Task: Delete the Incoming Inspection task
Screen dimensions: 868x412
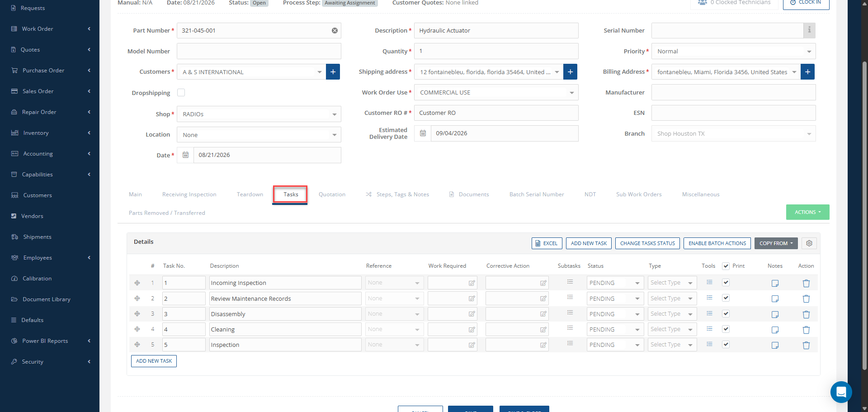Action: point(806,283)
